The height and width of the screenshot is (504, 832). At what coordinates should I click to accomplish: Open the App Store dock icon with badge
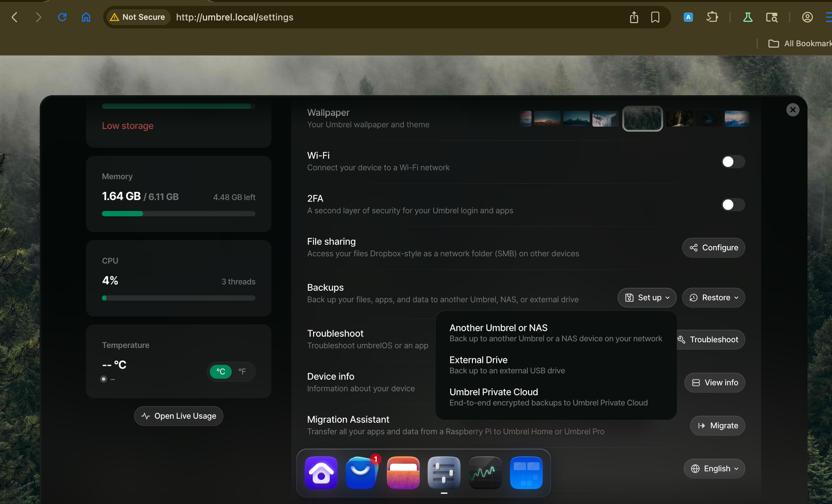362,473
